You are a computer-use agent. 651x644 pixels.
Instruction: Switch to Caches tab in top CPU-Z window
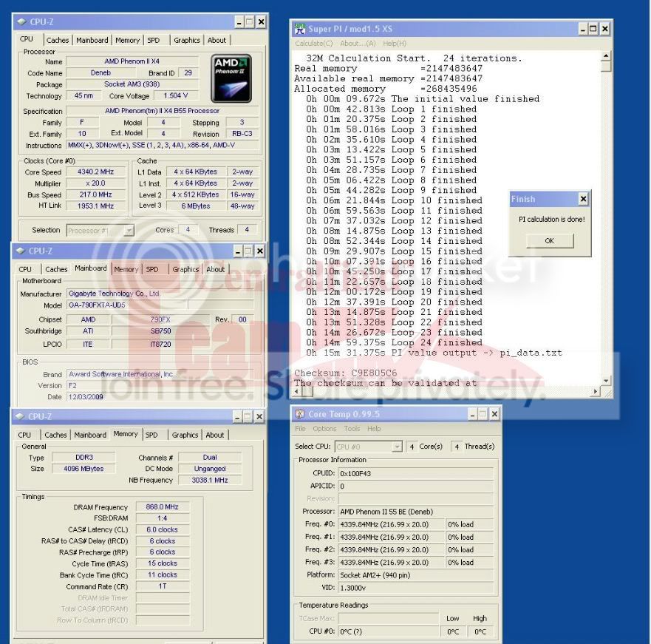57,41
